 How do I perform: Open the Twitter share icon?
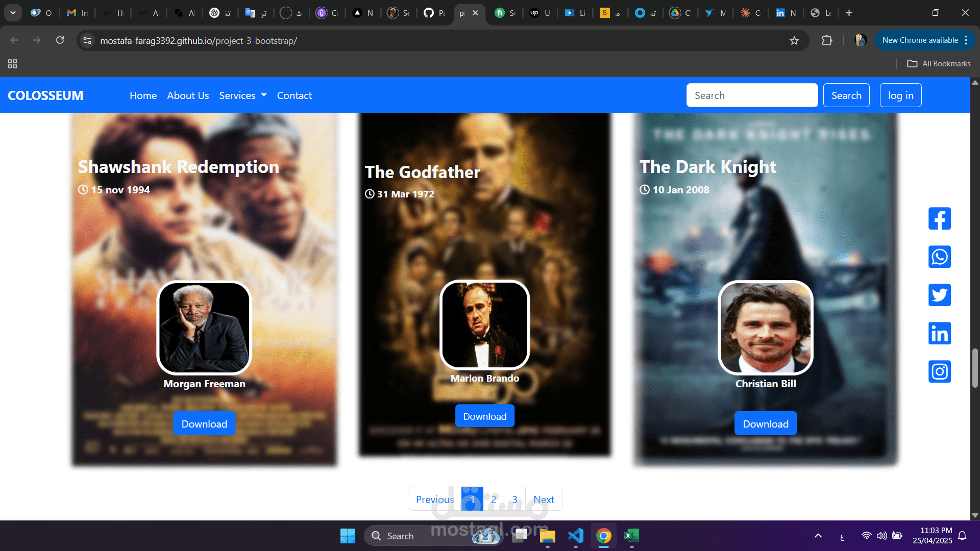click(x=939, y=295)
